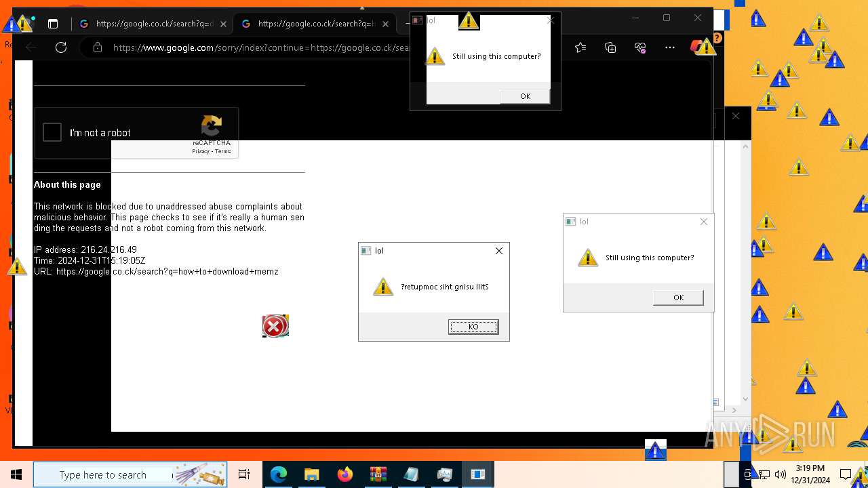Switch to first Google search tab
The height and width of the screenshot is (488, 868).
(x=155, y=24)
